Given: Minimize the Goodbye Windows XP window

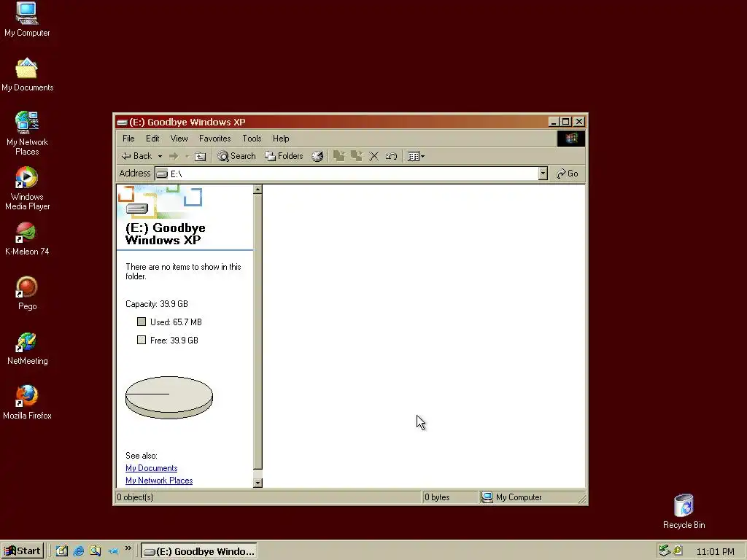Looking at the screenshot, I should pyautogui.click(x=553, y=122).
